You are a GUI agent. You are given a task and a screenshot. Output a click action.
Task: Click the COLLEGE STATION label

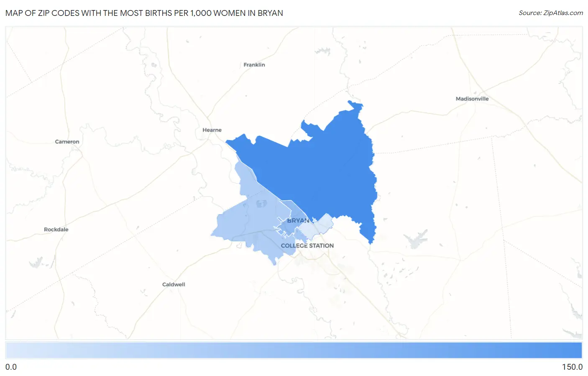click(307, 246)
